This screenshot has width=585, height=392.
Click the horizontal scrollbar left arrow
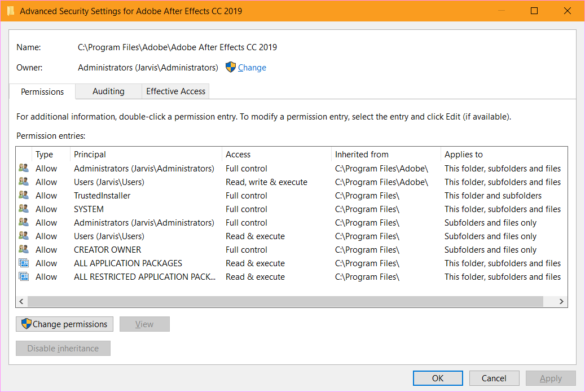point(21,301)
